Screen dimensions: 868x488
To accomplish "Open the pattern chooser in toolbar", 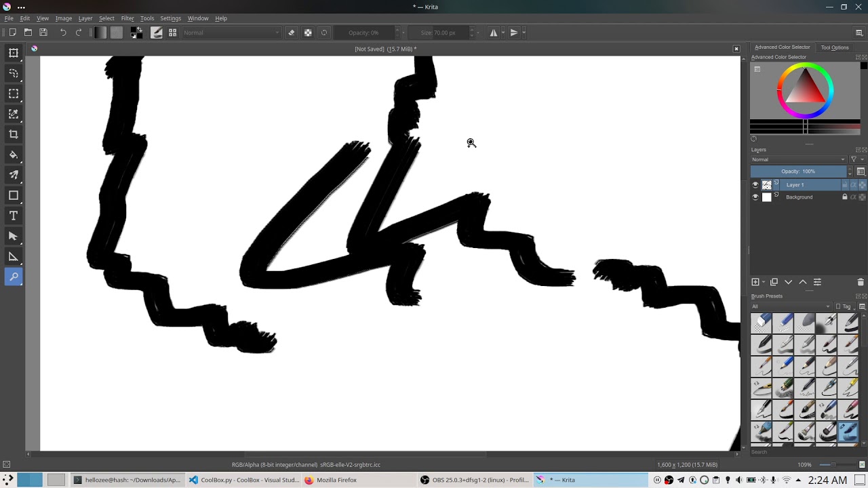I will tap(117, 33).
